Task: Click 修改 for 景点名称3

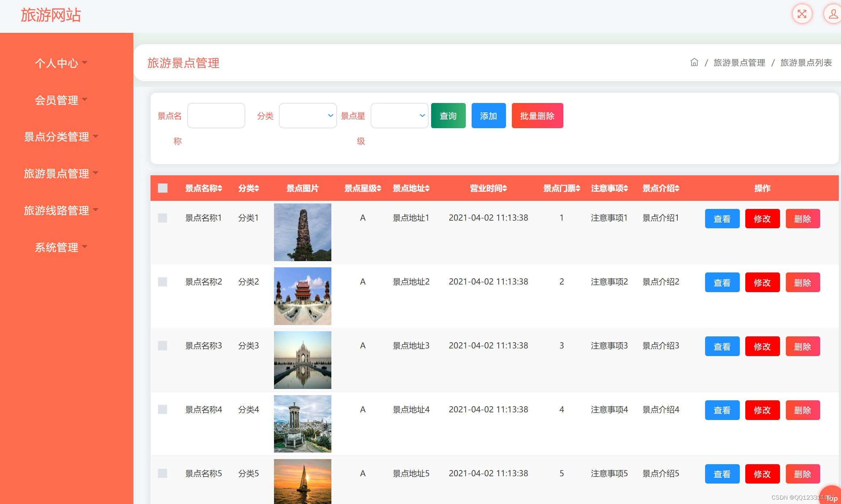Action: 762,346
